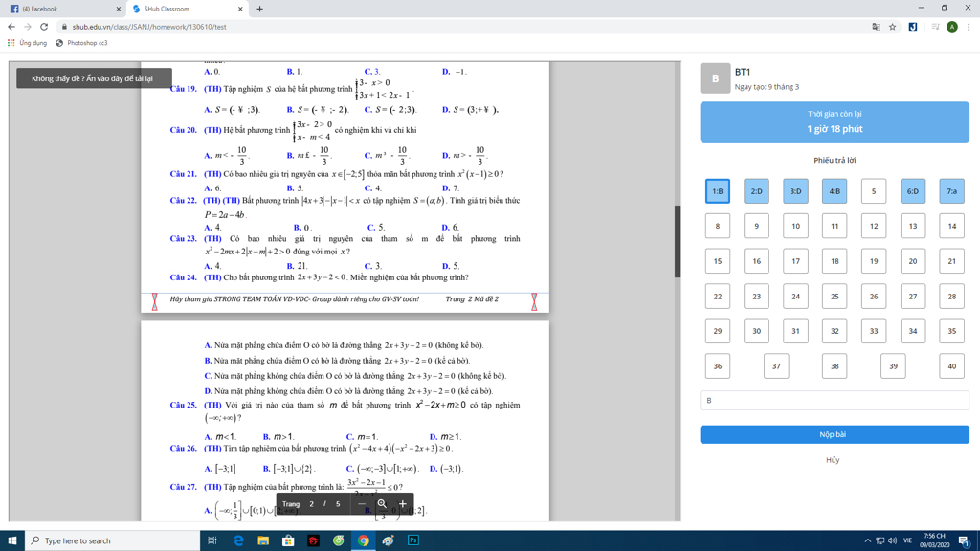Click question 40 in answer sheet
The image size is (980, 551).
pos(952,366)
